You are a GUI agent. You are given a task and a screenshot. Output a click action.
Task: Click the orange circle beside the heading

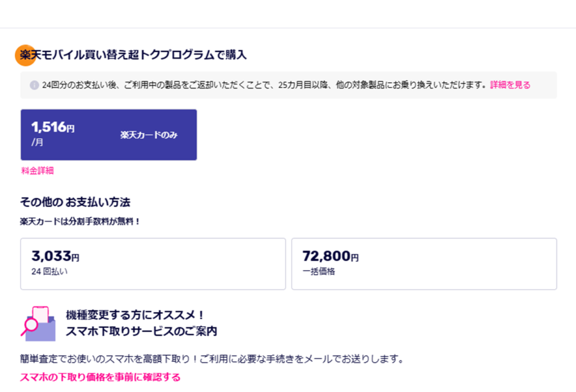[25, 56]
